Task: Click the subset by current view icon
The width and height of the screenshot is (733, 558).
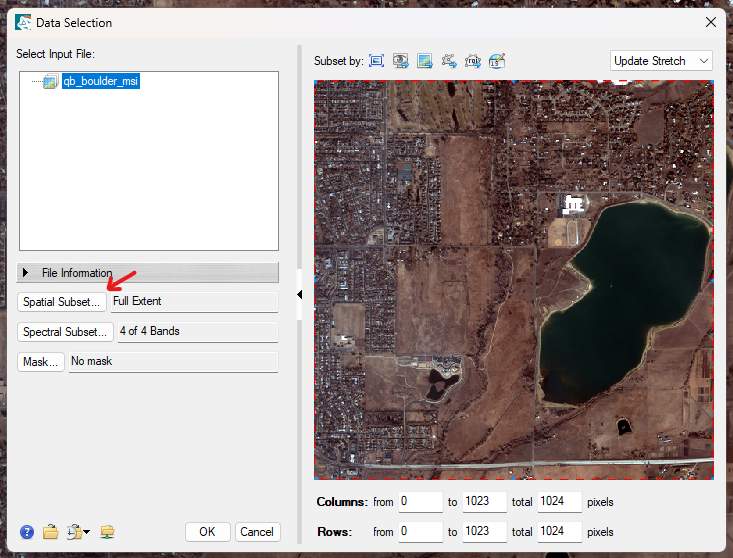Action: click(x=401, y=61)
